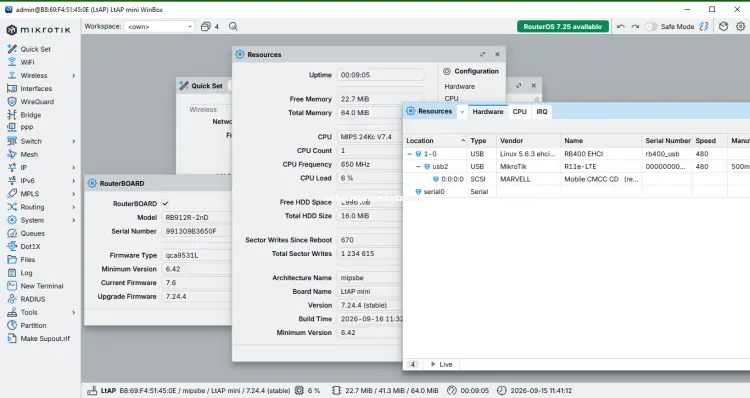
Task: Open the WireGuard sidebar icon
Action: tap(12, 101)
